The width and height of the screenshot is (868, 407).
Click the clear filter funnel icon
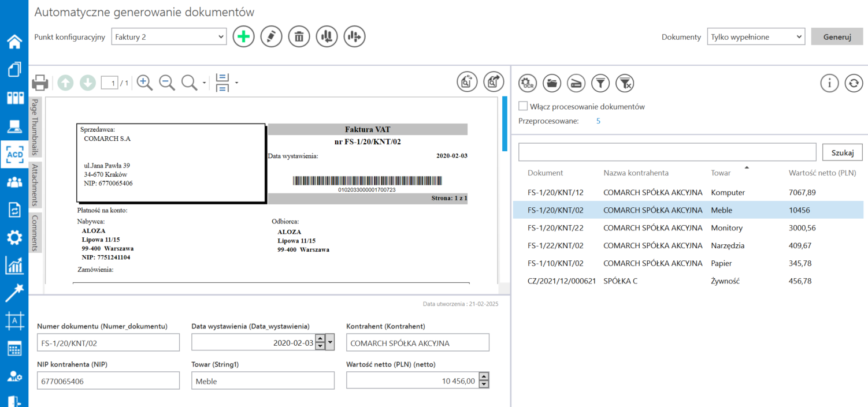pos(625,83)
